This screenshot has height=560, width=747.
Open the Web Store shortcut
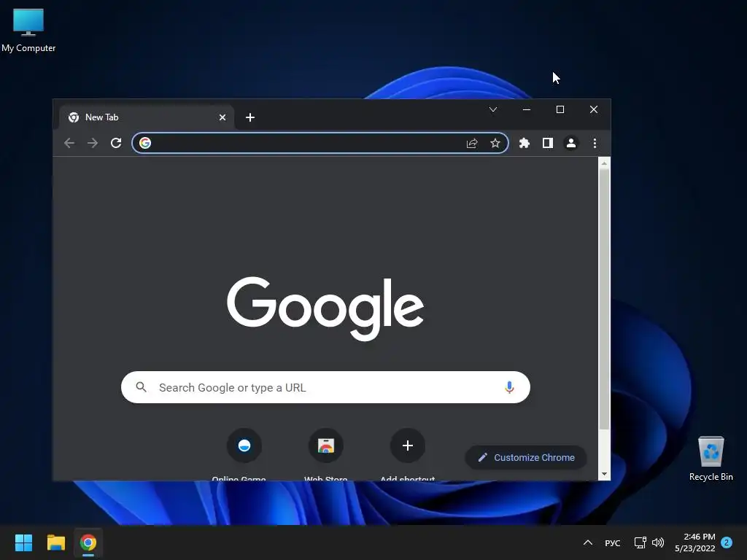click(x=326, y=446)
